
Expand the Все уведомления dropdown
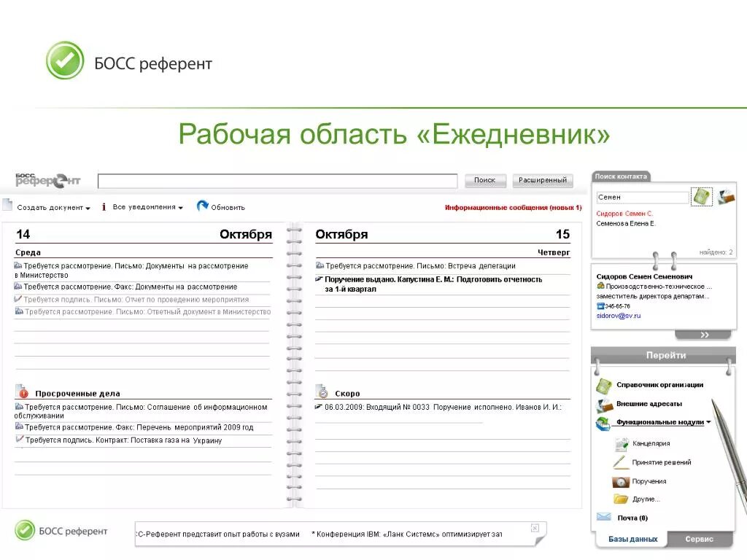[147, 207]
